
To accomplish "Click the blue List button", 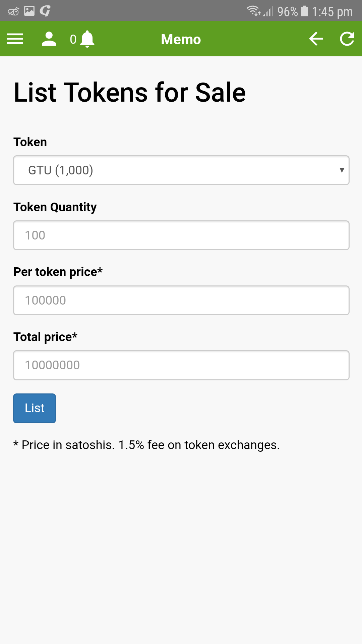I will [35, 408].
